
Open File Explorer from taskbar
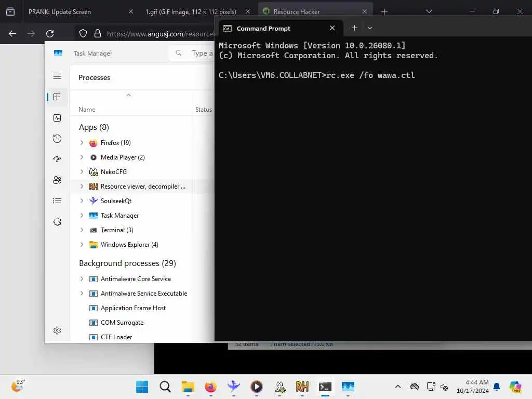pyautogui.click(x=188, y=387)
